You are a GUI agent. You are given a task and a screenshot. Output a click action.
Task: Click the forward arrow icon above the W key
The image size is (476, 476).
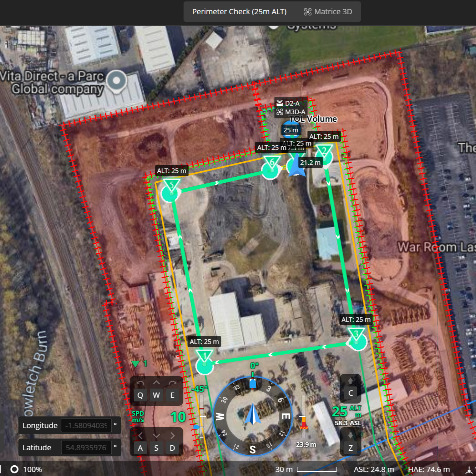pos(156,383)
